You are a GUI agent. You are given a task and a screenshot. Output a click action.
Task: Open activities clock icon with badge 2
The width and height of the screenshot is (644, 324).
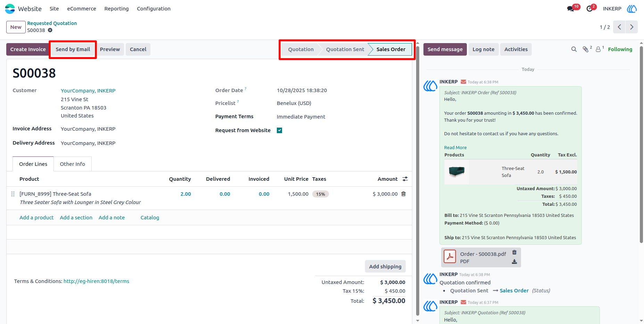coord(589,9)
